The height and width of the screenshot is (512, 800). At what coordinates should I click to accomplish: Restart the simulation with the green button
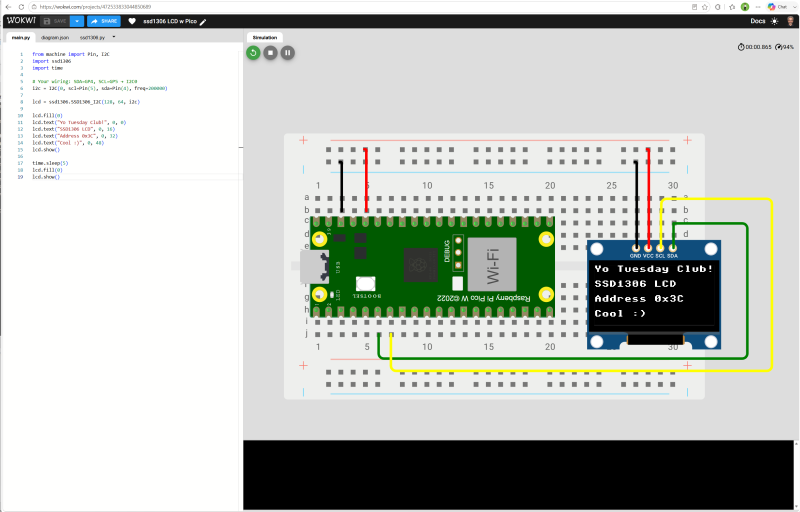coord(253,53)
